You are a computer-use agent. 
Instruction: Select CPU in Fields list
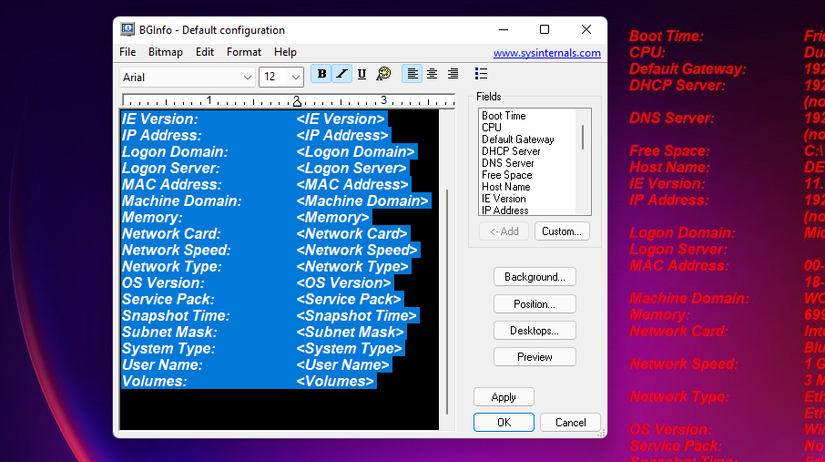(x=491, y=127)
